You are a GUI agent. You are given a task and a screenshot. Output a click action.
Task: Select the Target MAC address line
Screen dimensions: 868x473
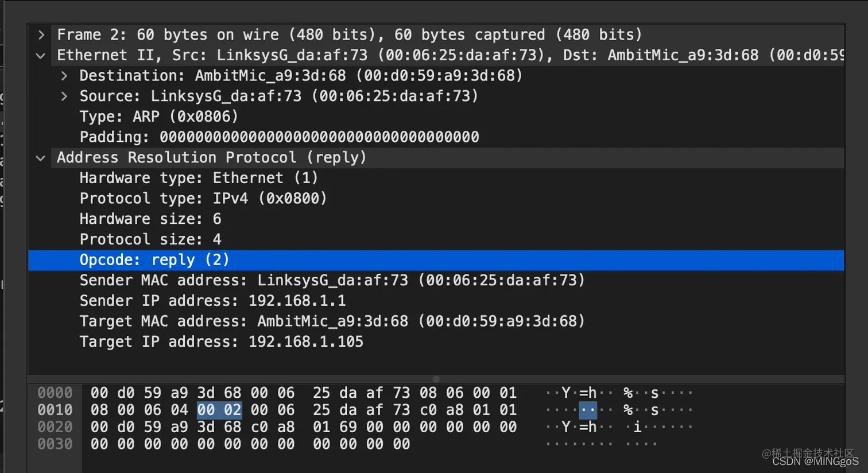(436, 321)
